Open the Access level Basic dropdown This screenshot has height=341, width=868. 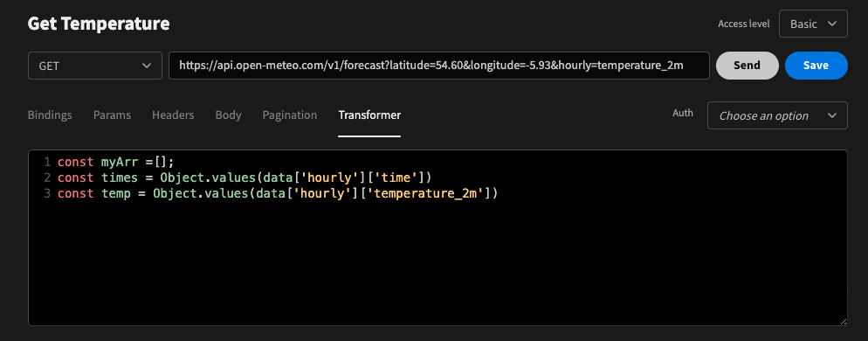813,24
